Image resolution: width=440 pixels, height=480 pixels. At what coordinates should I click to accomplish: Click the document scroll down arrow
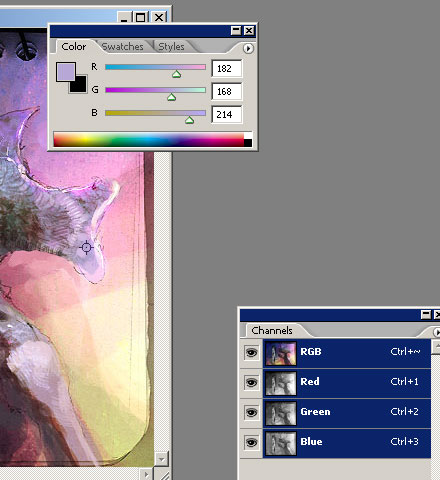(161, 459)
